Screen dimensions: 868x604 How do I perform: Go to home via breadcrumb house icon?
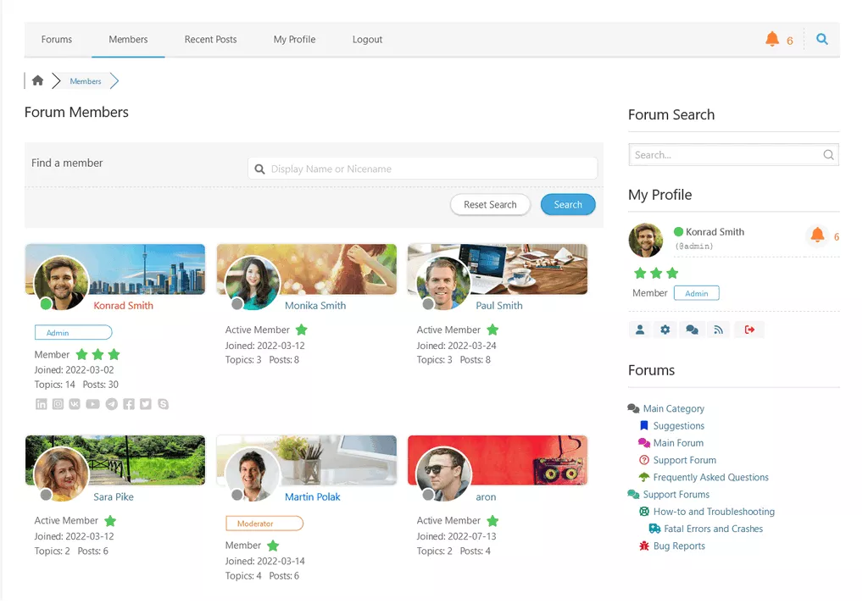click(37, 80)
